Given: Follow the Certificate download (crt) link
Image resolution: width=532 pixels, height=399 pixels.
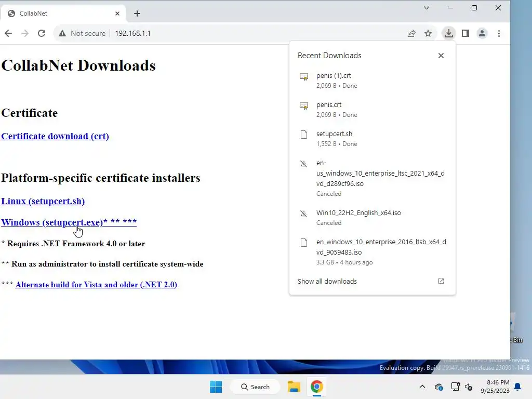Looking at the screenshot, I should click(x=55, y=136).
